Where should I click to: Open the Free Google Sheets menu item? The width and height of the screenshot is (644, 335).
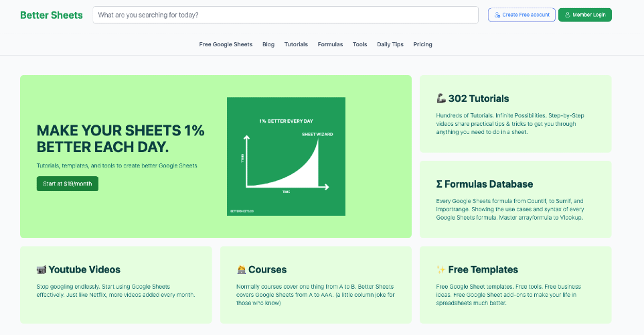[226, 44]
